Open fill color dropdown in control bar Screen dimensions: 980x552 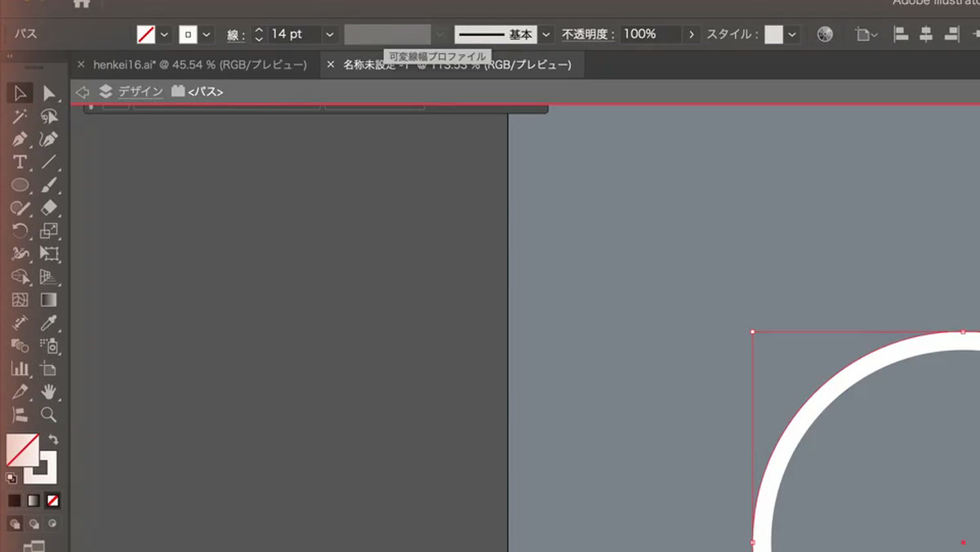click(x=164, y=34)
